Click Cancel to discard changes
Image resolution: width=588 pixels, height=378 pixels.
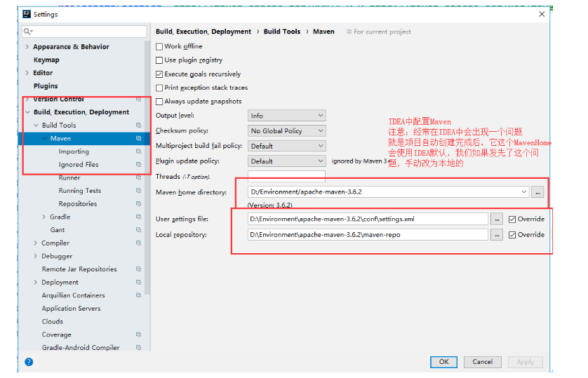[x=482, y=362]
